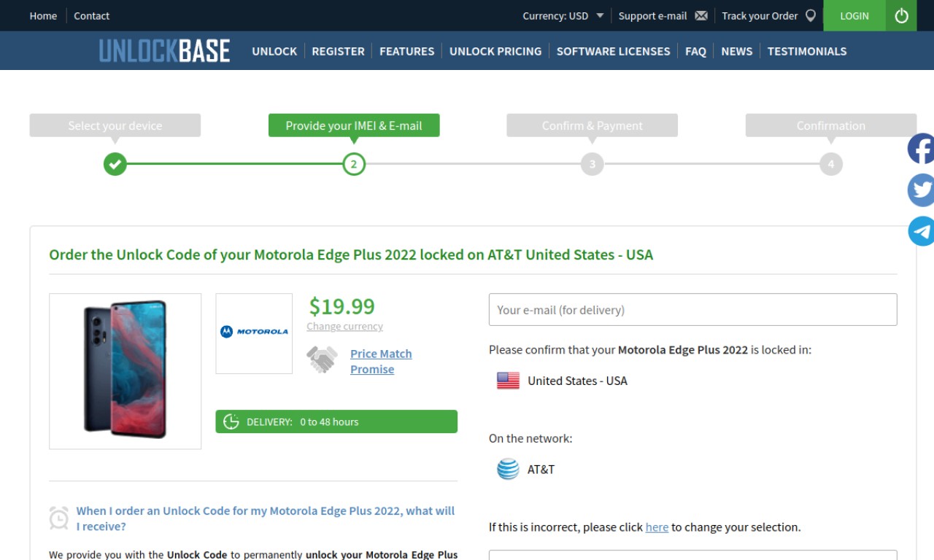Go to the Home link
Image resolution: width=934 pixels, height=560 pixels.
coord(43,15)
